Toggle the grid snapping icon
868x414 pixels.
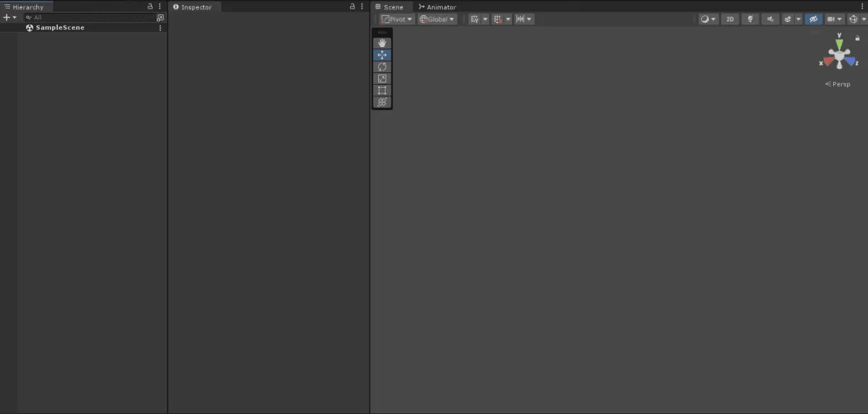475,20
